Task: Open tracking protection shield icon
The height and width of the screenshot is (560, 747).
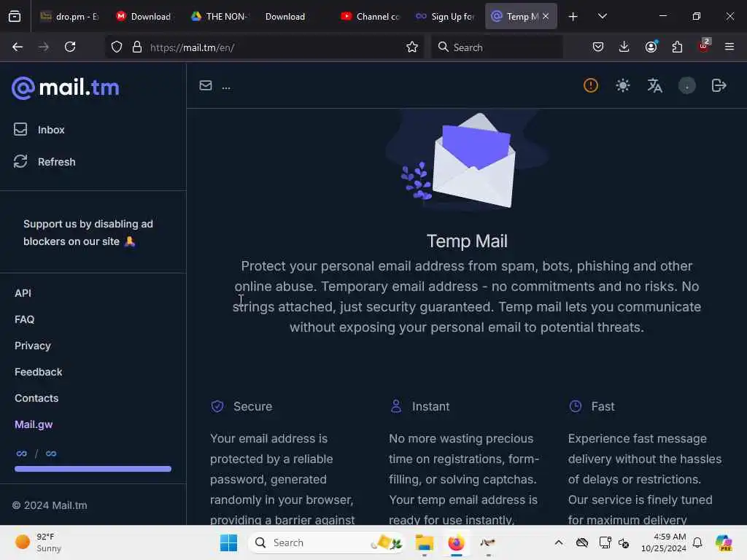Action: tap(117, 47)
